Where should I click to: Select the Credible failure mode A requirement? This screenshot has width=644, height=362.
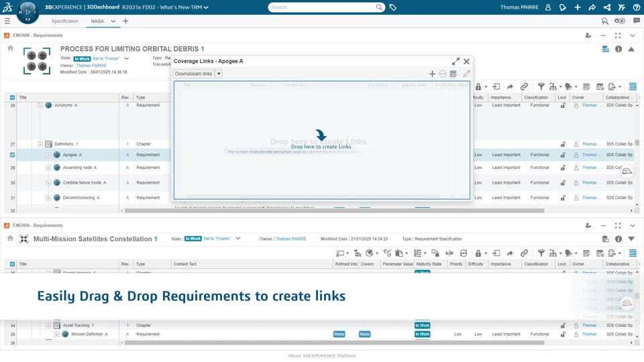[x=85, y=182]
